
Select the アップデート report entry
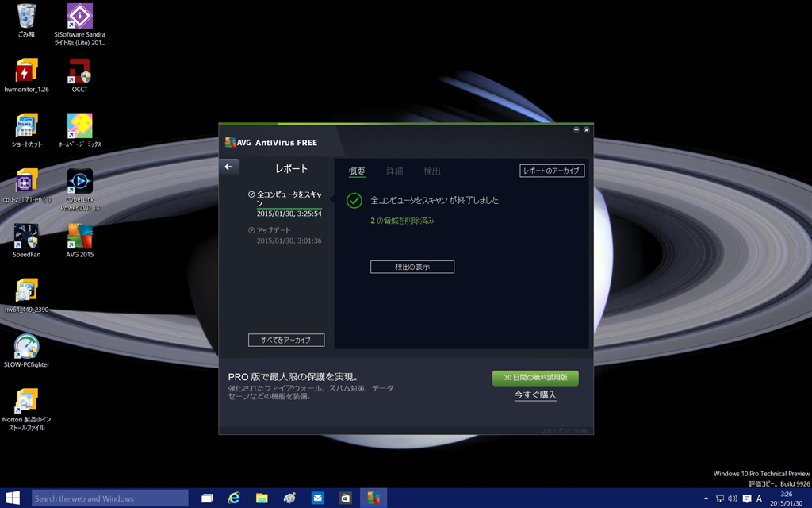click(285, 235)
